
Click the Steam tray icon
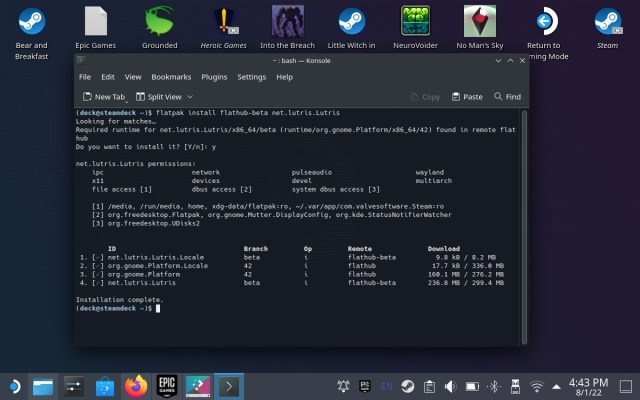pos(407,386)
